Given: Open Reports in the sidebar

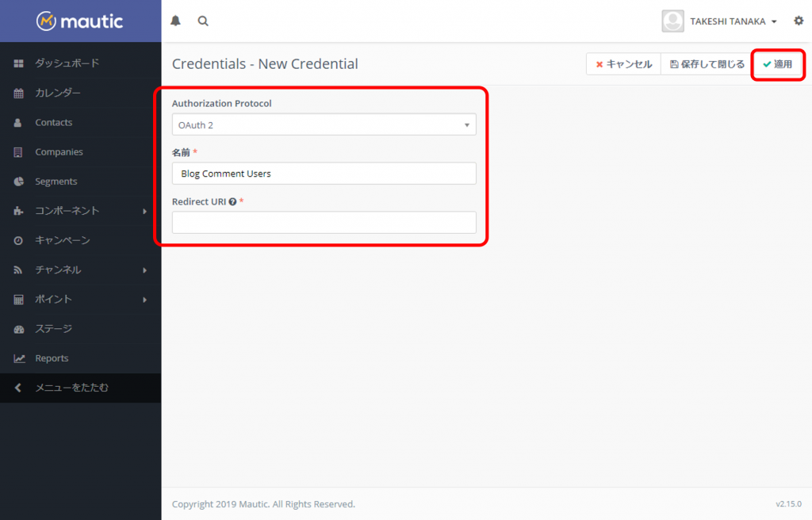Looking at the screenshot, I should click(x=52, y=358).
